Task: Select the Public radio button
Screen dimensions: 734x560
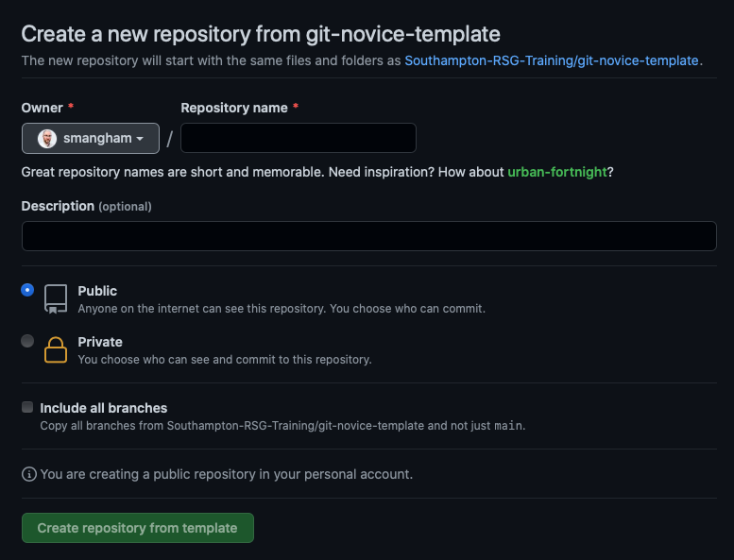Action: (x=27, y=291)
